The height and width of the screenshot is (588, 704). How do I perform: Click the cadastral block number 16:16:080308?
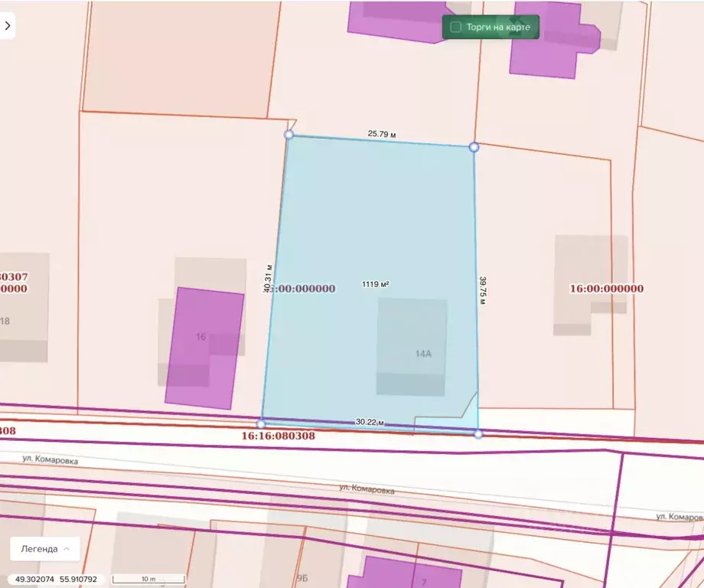click(x=278, y=436)
